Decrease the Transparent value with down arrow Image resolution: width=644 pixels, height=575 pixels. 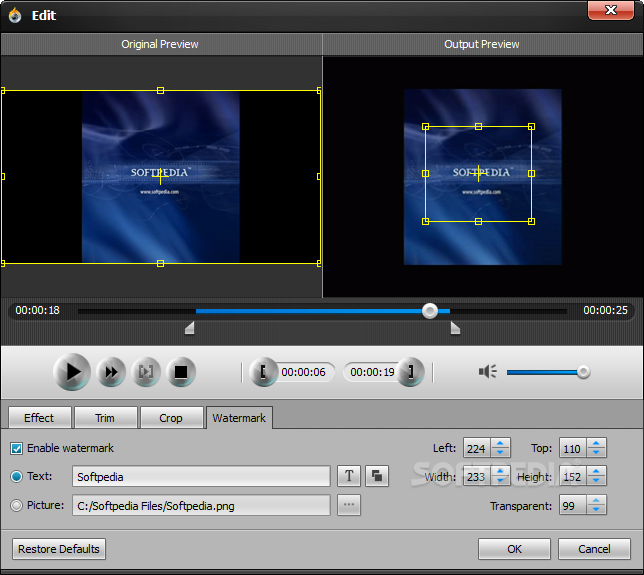pos(596,510)
